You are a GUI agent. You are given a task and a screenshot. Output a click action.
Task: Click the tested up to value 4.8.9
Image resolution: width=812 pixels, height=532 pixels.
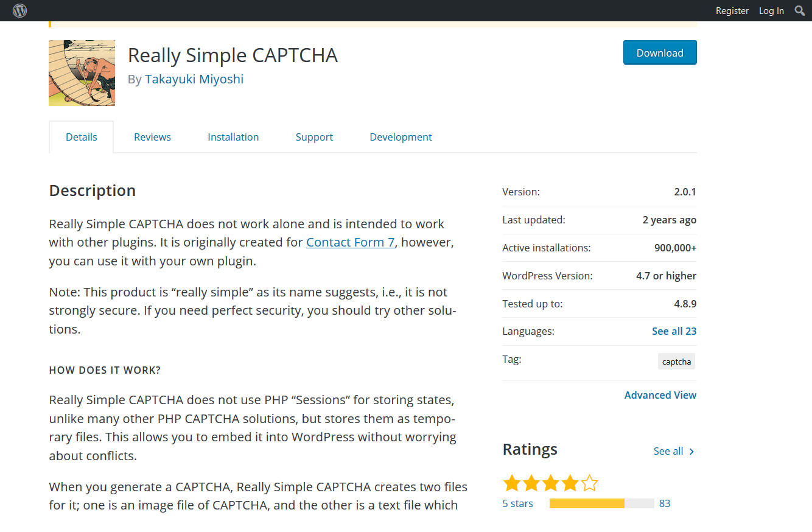point(685,304)
